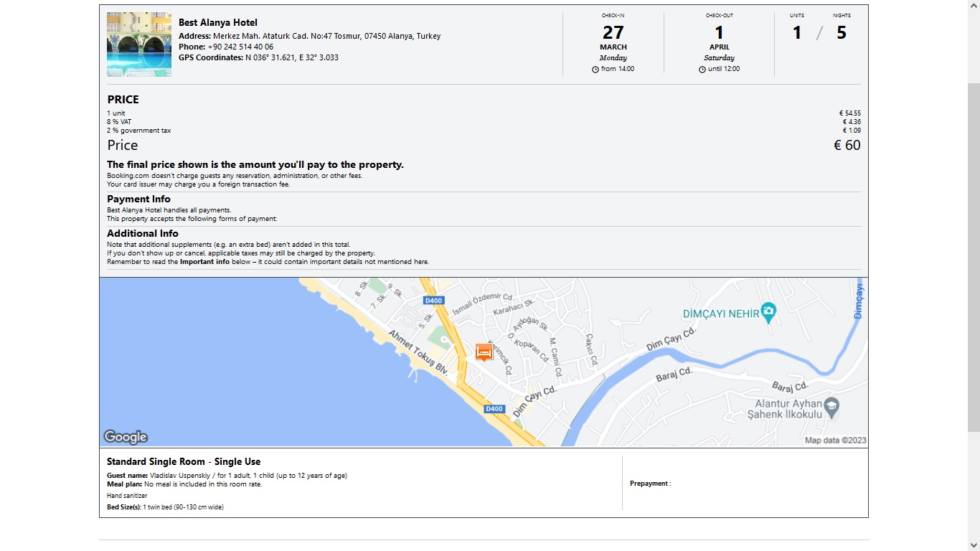Click the hotel phone number +90 242 514 40 06
Viewport: 980px width, 551px height.
pyautogui.click(x=240, y=47)
